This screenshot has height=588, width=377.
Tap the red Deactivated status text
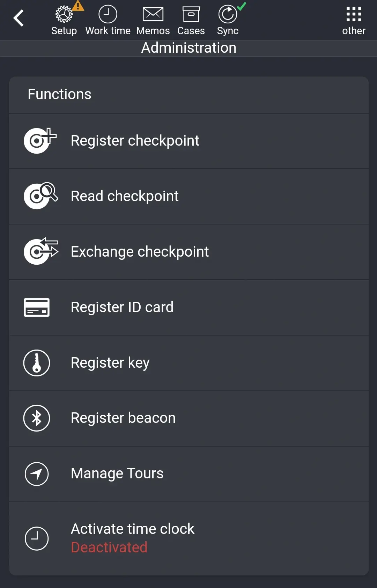click(x=109, y=547)
